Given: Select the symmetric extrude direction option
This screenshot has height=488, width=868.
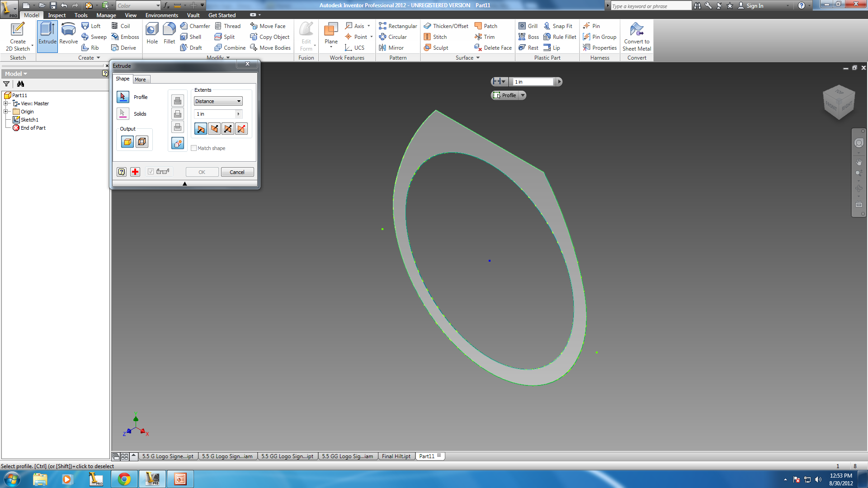Looking at the screenshot, I should 228,129.
